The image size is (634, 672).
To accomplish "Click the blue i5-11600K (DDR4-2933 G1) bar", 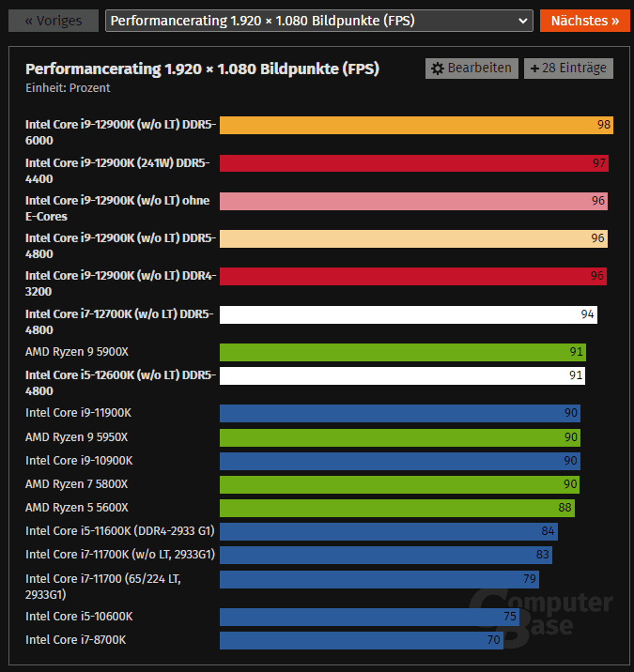I will [x=389, y=531].
